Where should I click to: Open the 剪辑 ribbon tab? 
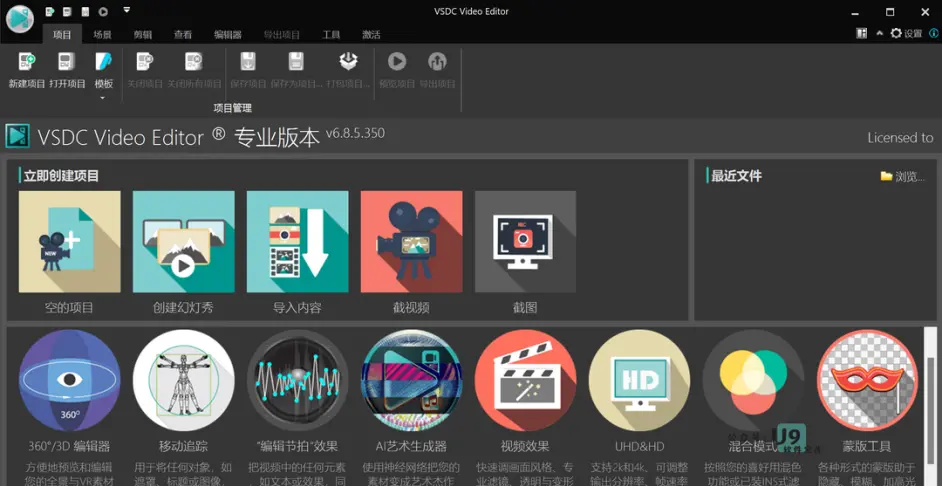click(x=142, y=35)
